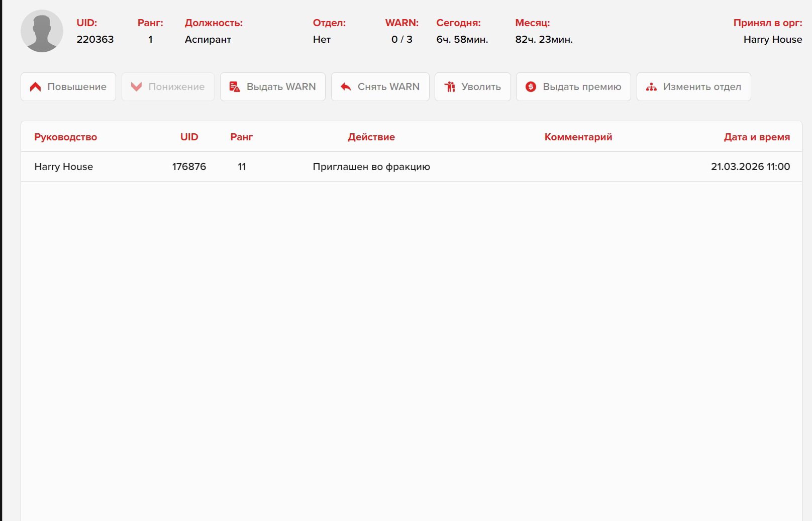Click the Ранг column header in table
Image resolution: width=812 pixels, height=521 pixels.
(242, 137)
